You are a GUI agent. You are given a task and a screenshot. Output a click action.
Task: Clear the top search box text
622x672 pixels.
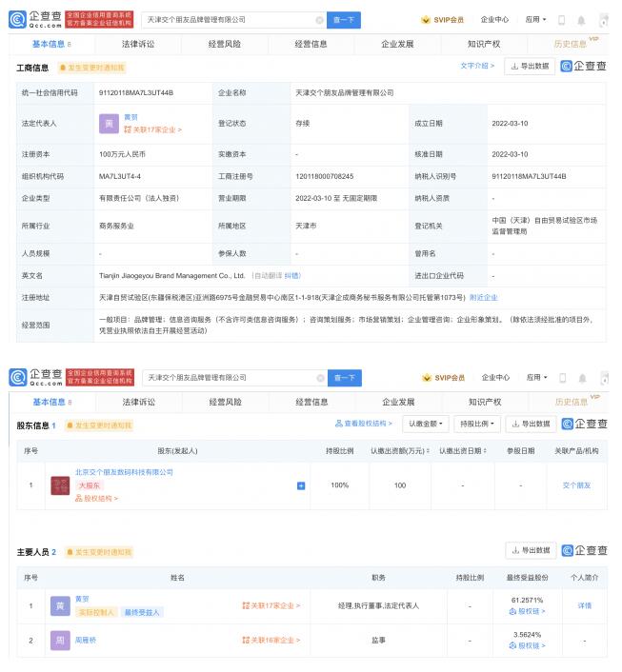[319, 20]
